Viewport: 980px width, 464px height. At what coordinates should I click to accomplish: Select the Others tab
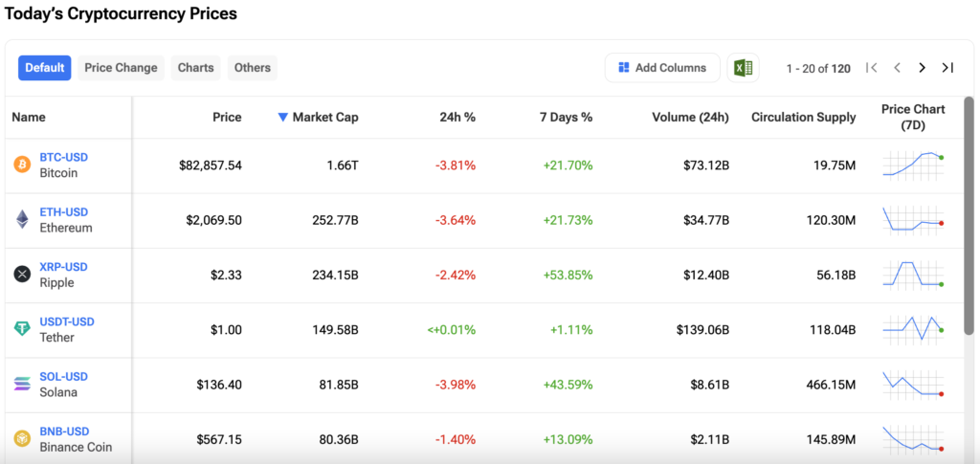click(x=253, y=68)
